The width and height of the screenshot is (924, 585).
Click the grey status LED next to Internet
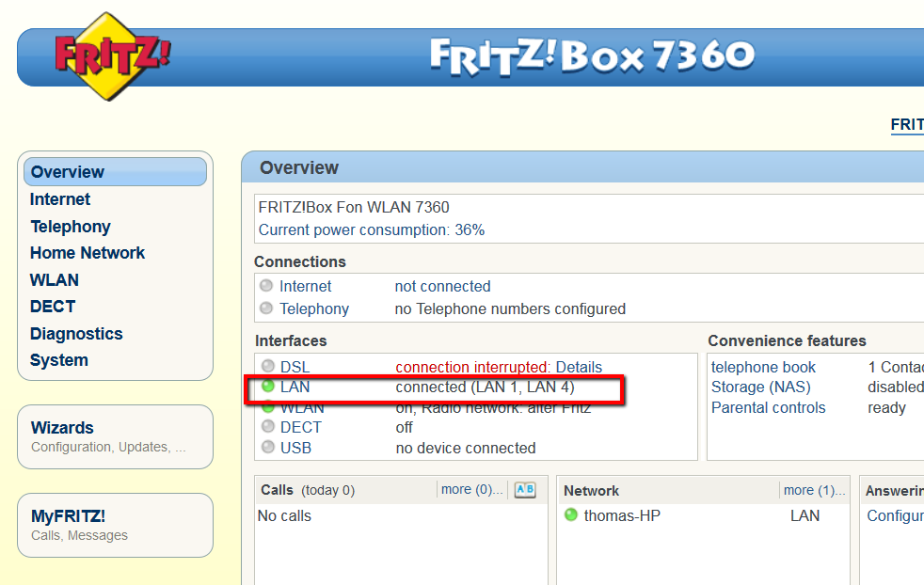click(x=266, y=286)
